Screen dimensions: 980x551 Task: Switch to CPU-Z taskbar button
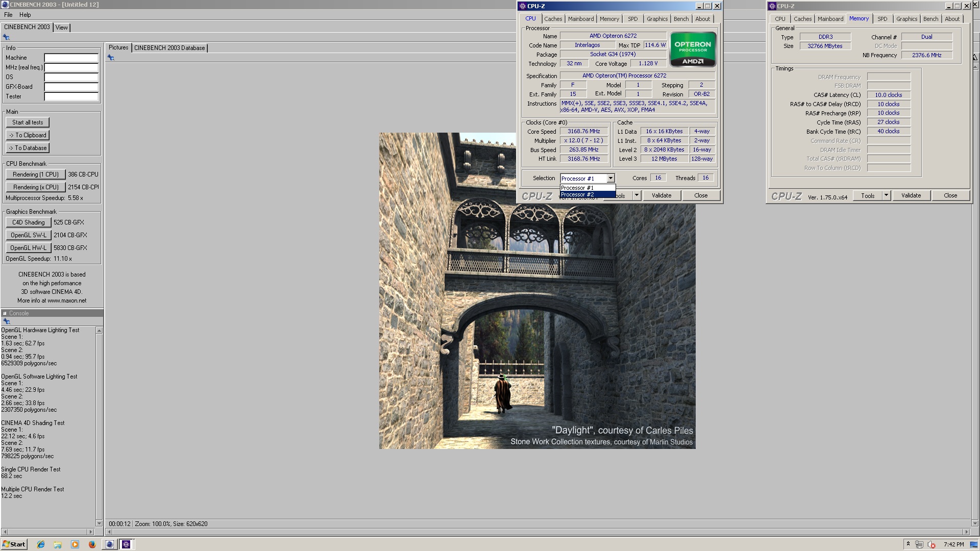[x=126, y=544]
